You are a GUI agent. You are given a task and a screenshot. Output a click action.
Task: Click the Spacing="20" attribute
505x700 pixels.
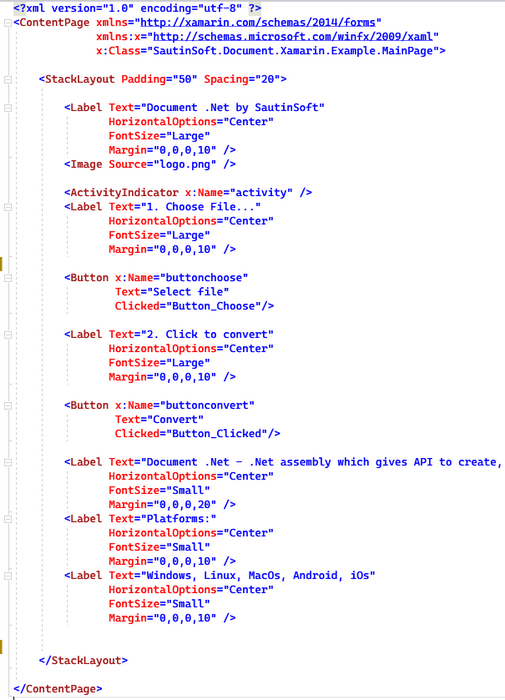pos(242,79)
